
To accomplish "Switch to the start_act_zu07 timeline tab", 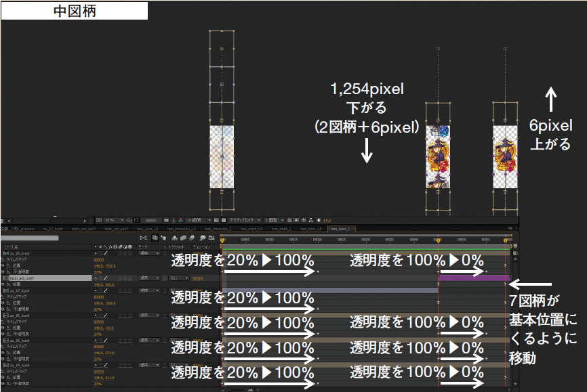I will pyautogui.click(x=83, y=229).
